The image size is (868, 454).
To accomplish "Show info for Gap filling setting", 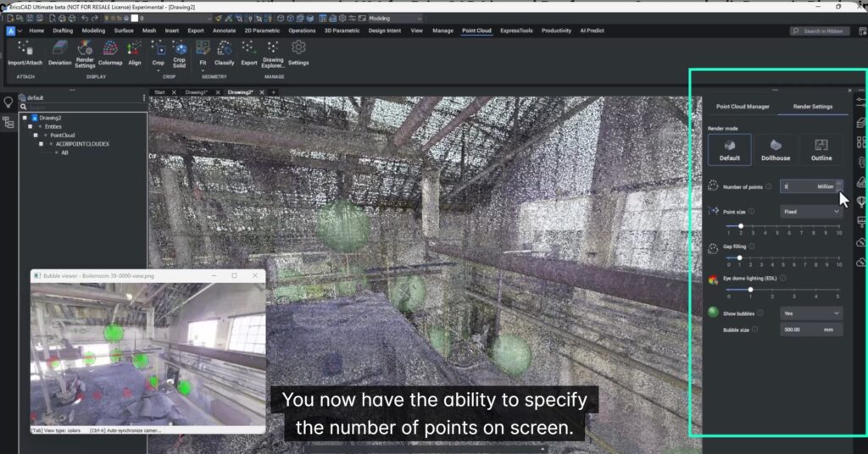I will click(x=752, y=246).
